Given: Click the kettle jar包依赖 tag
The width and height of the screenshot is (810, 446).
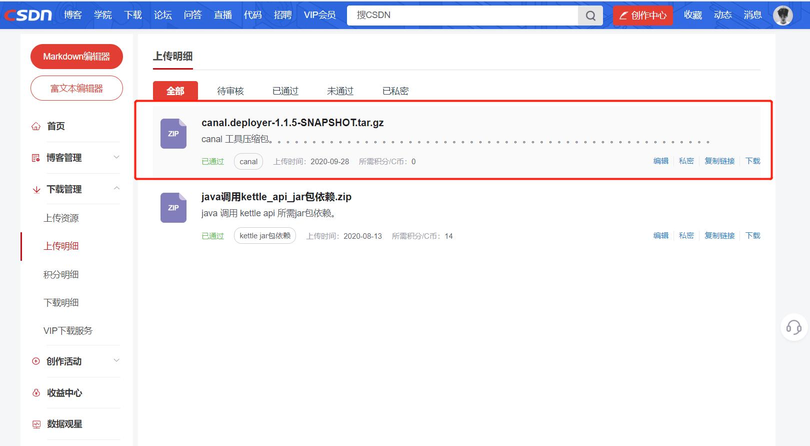Looking at the screenshot, I should pyautogui.click(x=265, y=236).
